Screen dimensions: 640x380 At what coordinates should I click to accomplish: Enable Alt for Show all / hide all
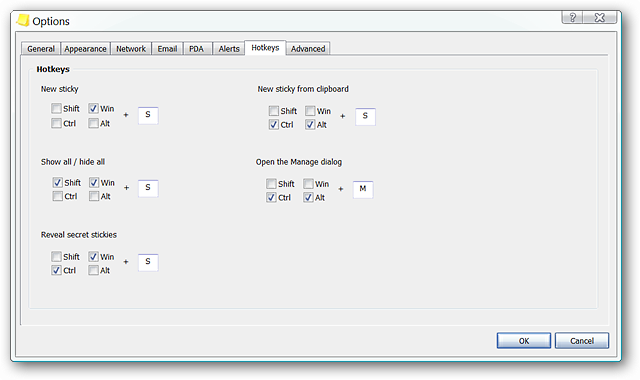click(x=94, y=196)
